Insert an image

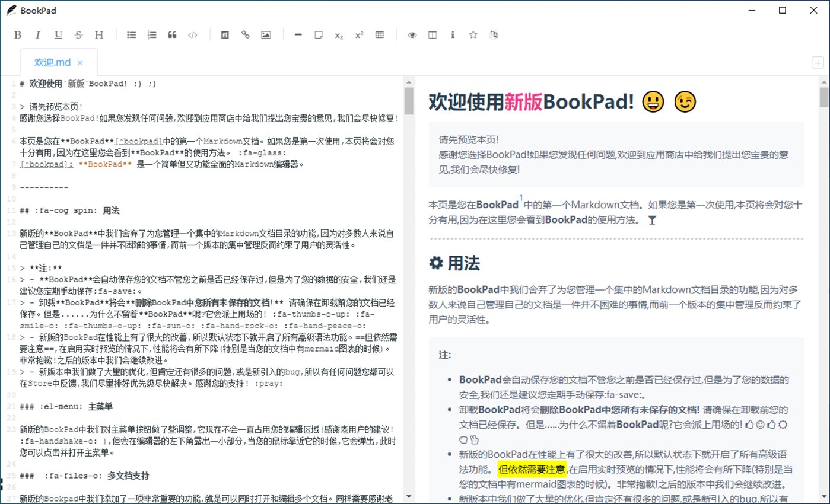point(266,35)
